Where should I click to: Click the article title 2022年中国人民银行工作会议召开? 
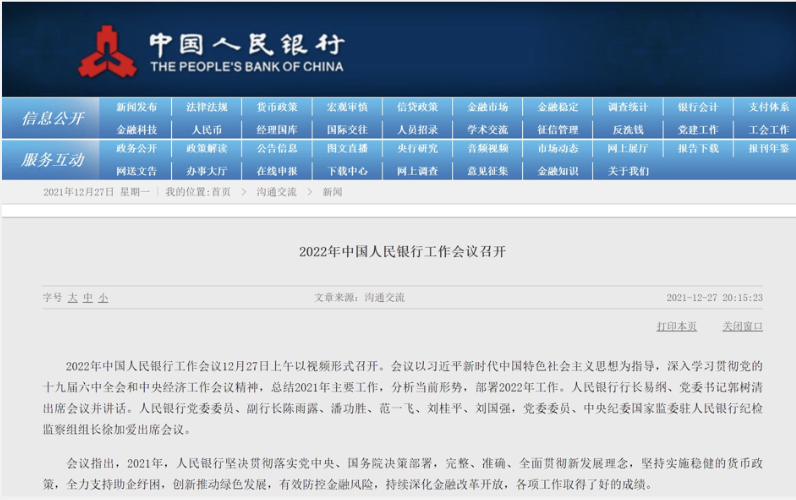pos(402,252)
